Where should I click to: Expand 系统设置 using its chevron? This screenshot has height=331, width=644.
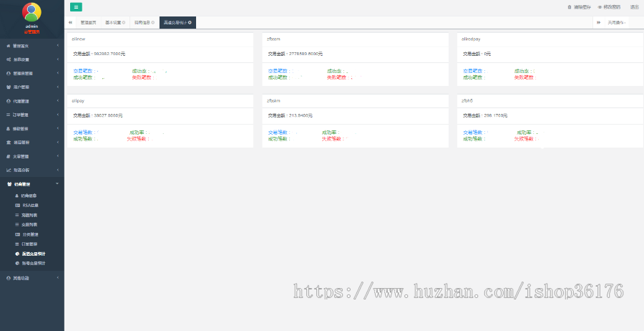(58, 59)
